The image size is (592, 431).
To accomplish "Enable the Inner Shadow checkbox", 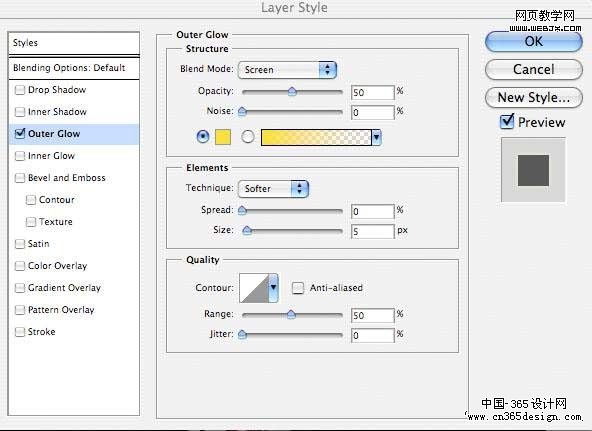I will coord(20,112).
